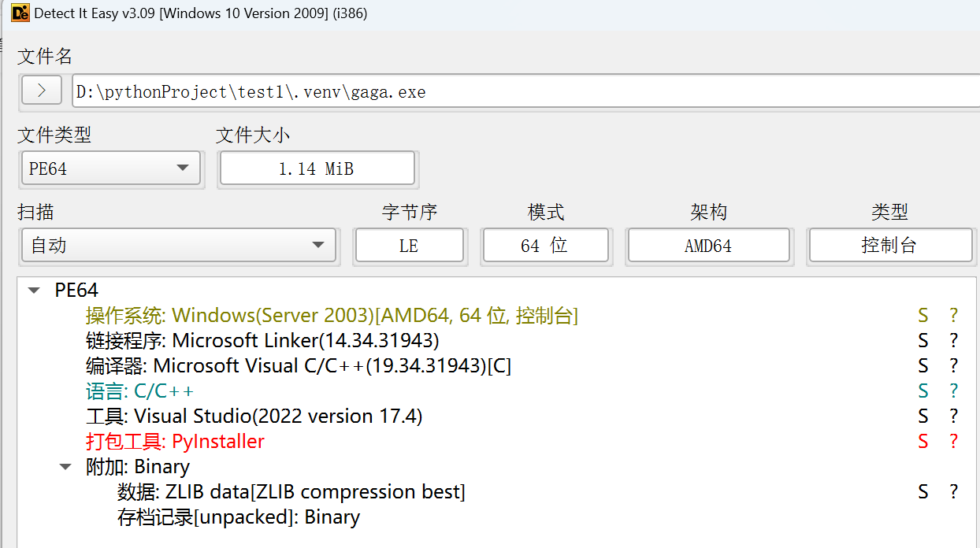Click S for the PyInstaller row
The image size is (980, 548).
(923, 442)
